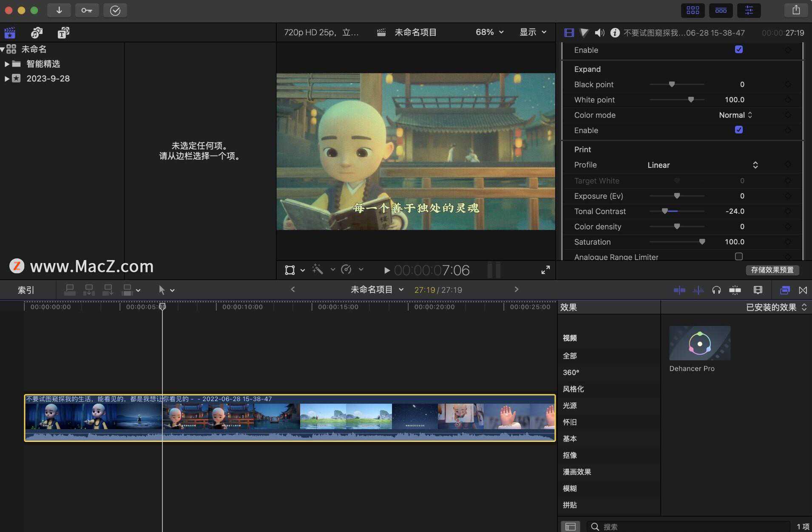Click the share export icon

tap(796, 10)
